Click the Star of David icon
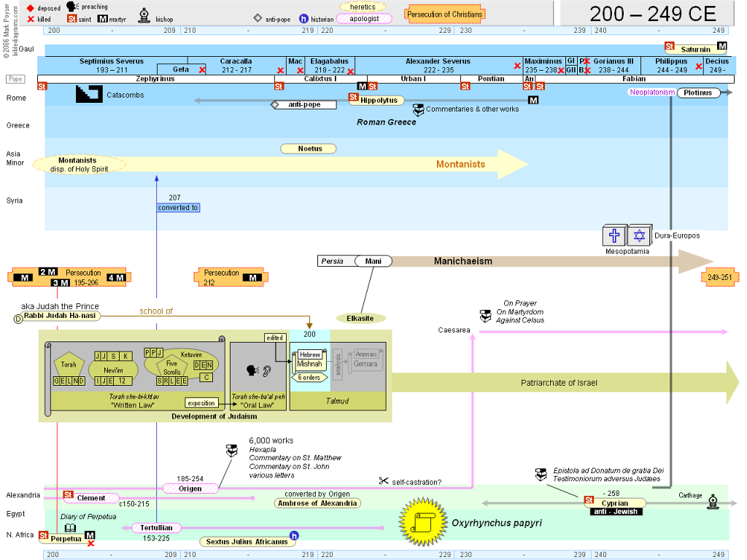The image size is (747, 560). [639, 236]
